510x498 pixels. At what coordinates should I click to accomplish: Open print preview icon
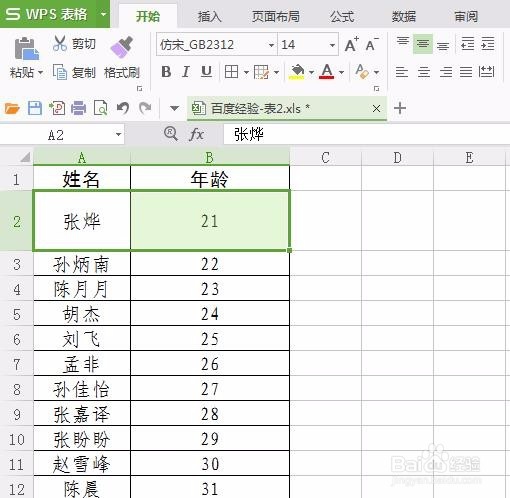pyautogui.click(x=100, y=108)
